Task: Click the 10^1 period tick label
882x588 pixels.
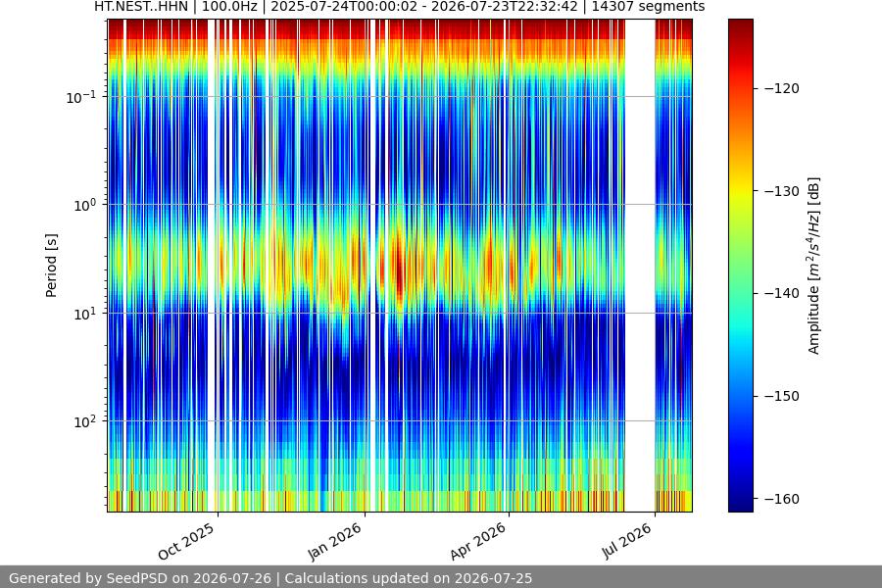Action: pyautogui.click(x=85, y=314)
